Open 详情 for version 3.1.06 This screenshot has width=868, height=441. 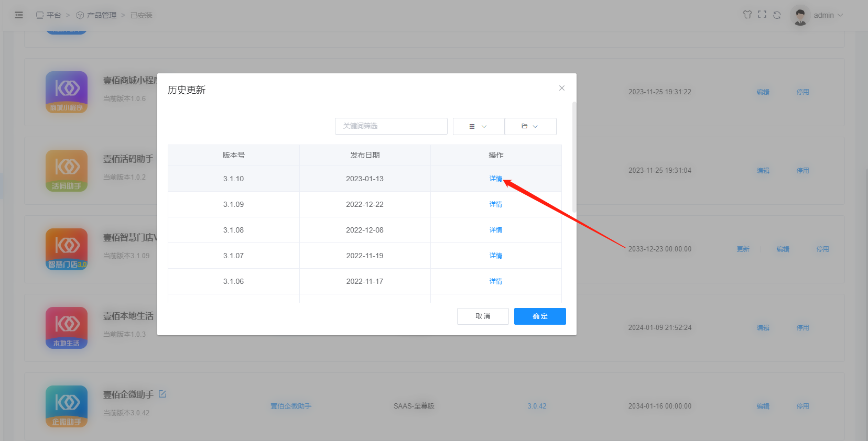tap(496, 281)
